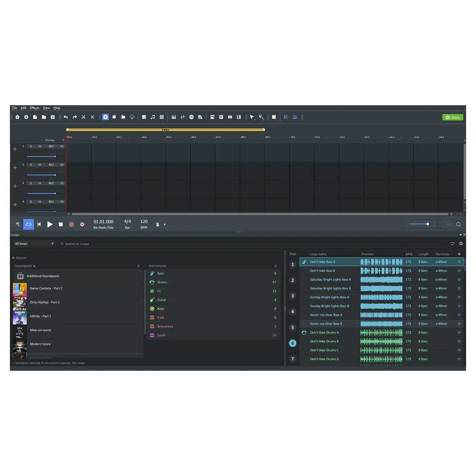Select the Keys instrument category
The image size is (476, 476).
(160, 309)
